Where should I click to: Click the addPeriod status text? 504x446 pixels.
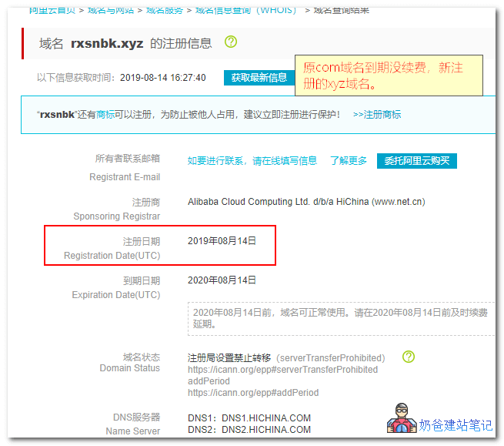click(209, 381)
